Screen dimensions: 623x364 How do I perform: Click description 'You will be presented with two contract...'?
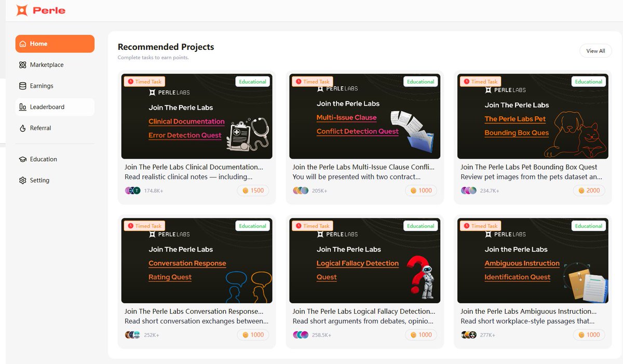coord(357,177)
